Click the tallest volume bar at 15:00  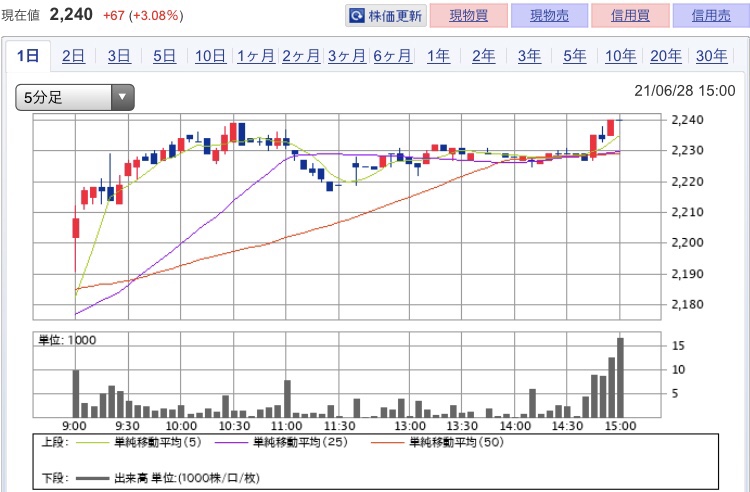point(620,378)
